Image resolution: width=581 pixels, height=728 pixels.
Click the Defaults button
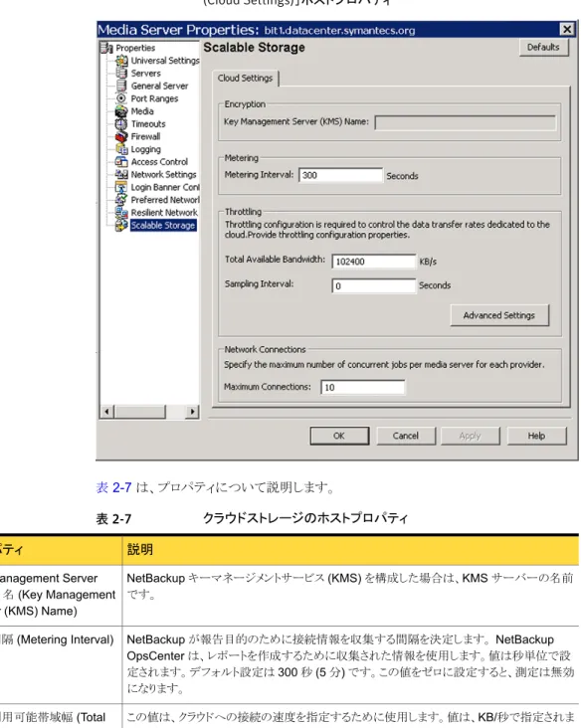(543, 48)
